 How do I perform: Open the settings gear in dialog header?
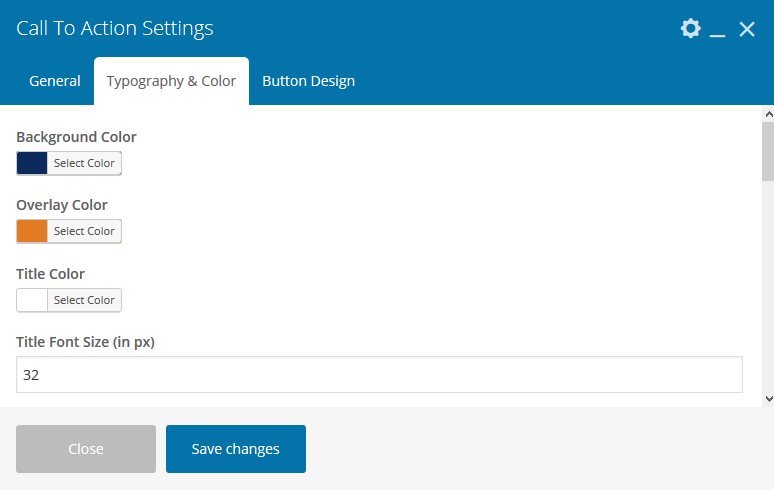point(690,29)
